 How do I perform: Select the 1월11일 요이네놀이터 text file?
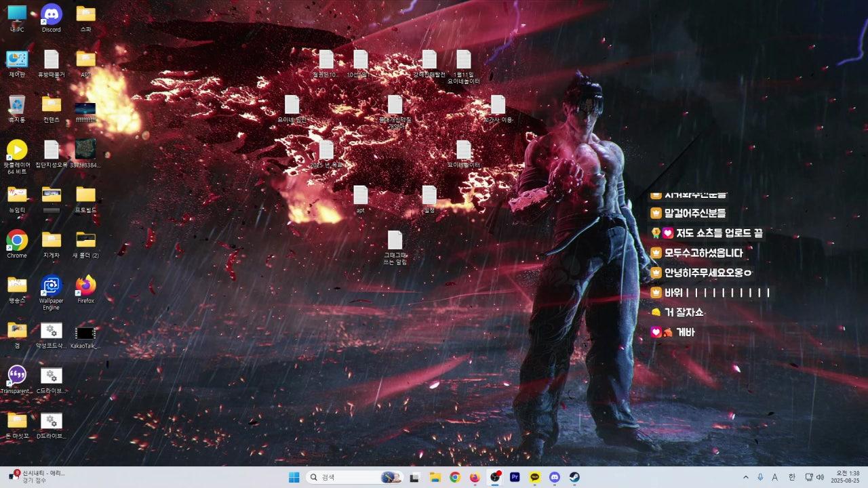pos(464,67)
